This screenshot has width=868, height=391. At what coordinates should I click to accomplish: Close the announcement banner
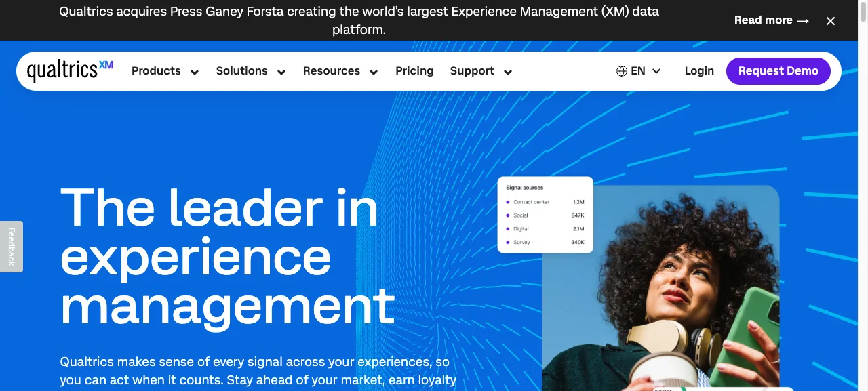pyautogui.click(x=831, y=21)
